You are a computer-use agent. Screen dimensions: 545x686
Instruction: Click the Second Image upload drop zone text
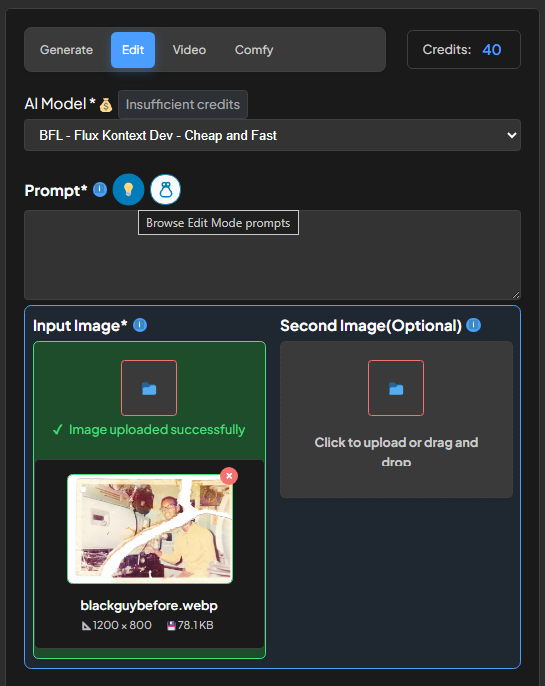pos(396,451)
